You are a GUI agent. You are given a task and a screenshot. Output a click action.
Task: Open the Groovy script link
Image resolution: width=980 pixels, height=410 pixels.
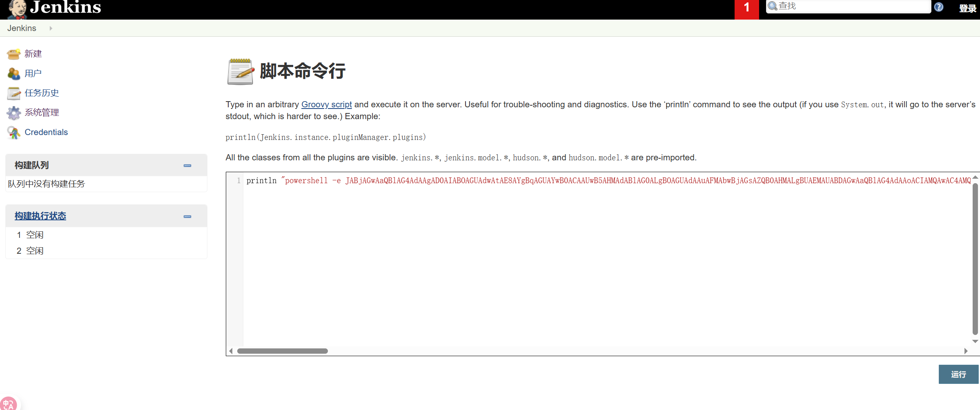[x=326, y=104]
